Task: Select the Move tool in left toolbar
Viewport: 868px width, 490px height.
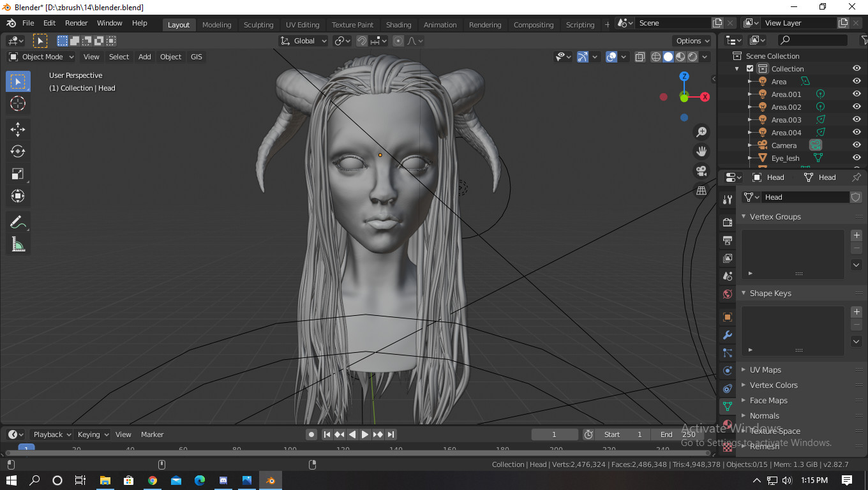Action: click(x=18, y=130)
